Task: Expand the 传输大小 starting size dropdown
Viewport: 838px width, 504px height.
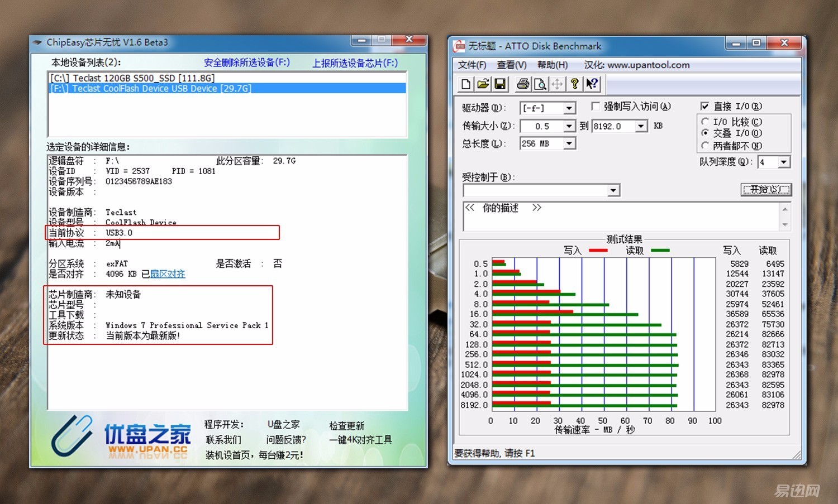Action: point(569,126)
